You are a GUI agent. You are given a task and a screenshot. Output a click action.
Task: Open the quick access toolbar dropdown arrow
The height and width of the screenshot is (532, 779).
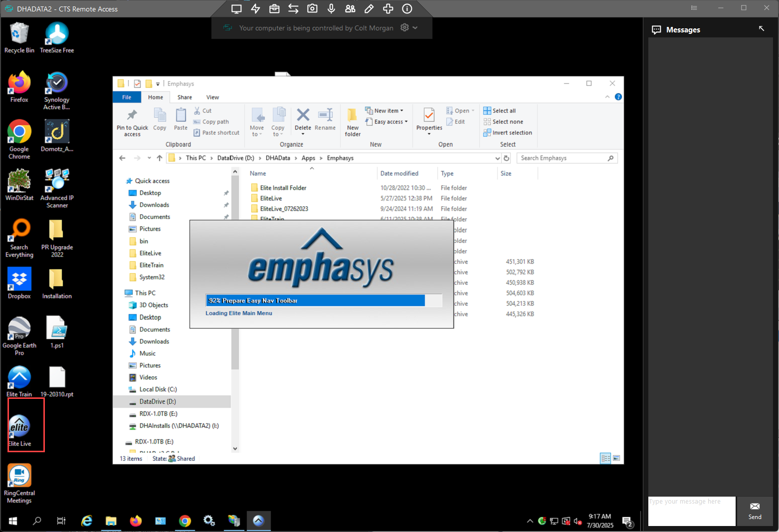point(158,84)
